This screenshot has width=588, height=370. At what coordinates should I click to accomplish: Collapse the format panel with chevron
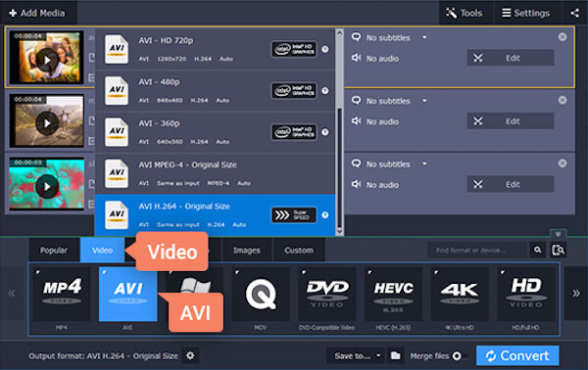(558, 234)
